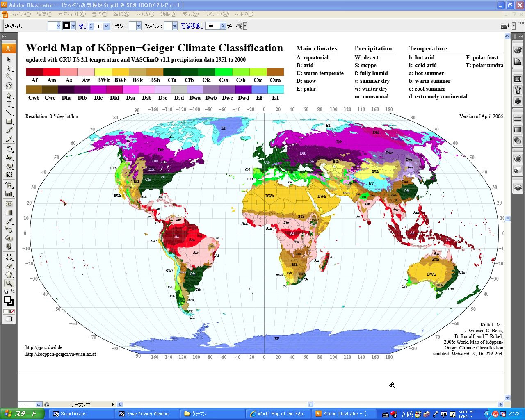525x420 pixels.
Task: Open the Color Guide panel
Action: pos(518,61)
